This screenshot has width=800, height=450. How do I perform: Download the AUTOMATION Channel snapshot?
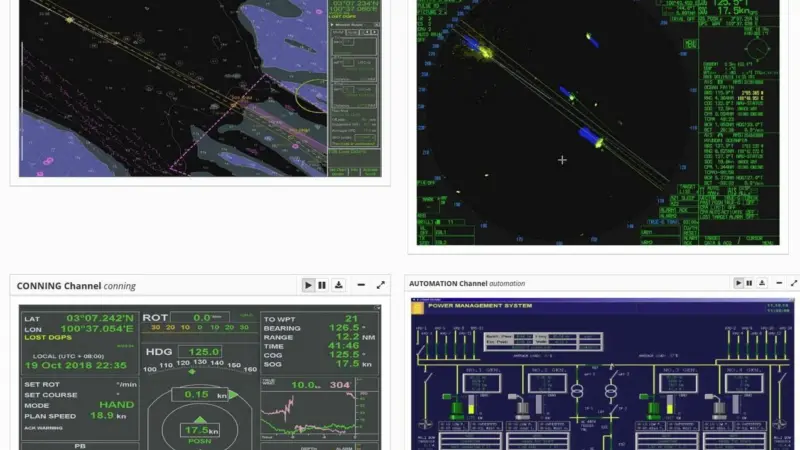762,283
